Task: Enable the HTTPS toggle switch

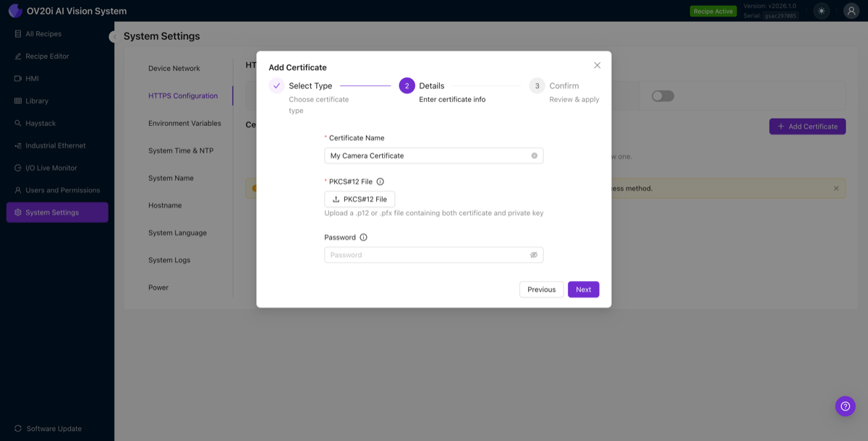Action: 662,95
